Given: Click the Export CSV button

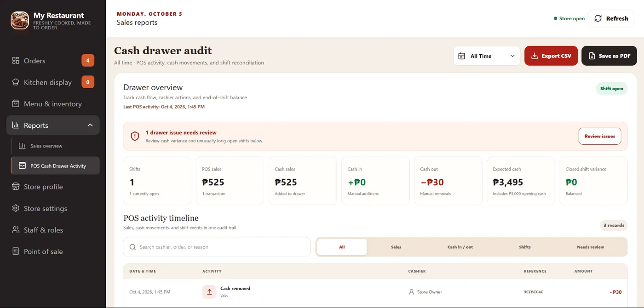Looking at the screenshot, I should click(551, 56).
